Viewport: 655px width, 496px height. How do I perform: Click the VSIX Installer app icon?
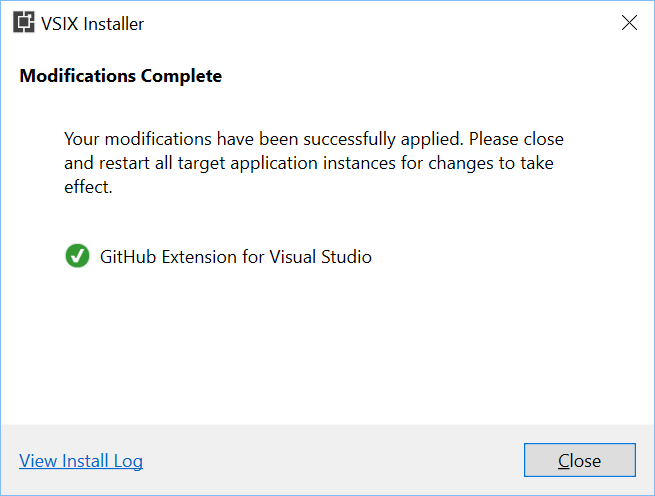pos(23,22)
